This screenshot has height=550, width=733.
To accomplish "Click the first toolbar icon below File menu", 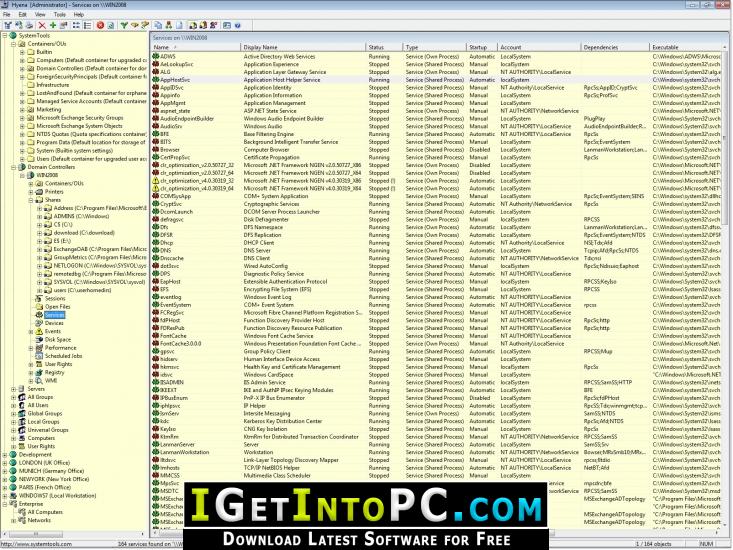I will click(8, 26).
